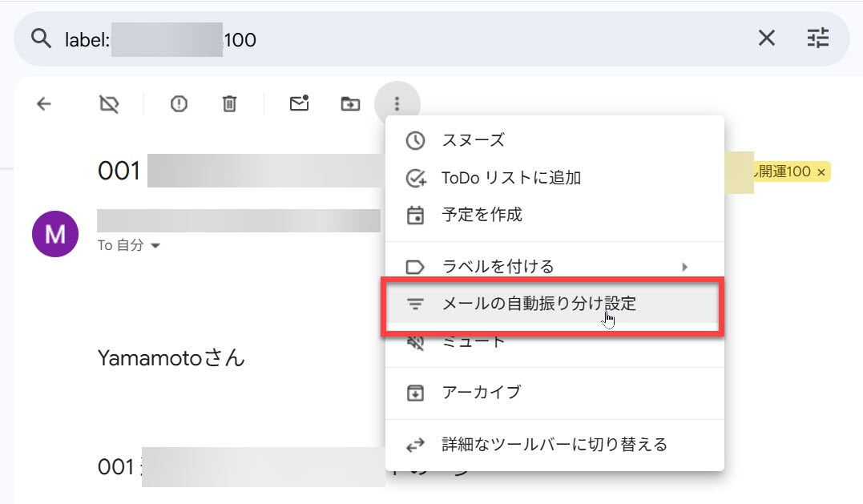The width and height of the screenshot is (863, 504).
Task: Open the Move to folder icon
Action: 350,103
